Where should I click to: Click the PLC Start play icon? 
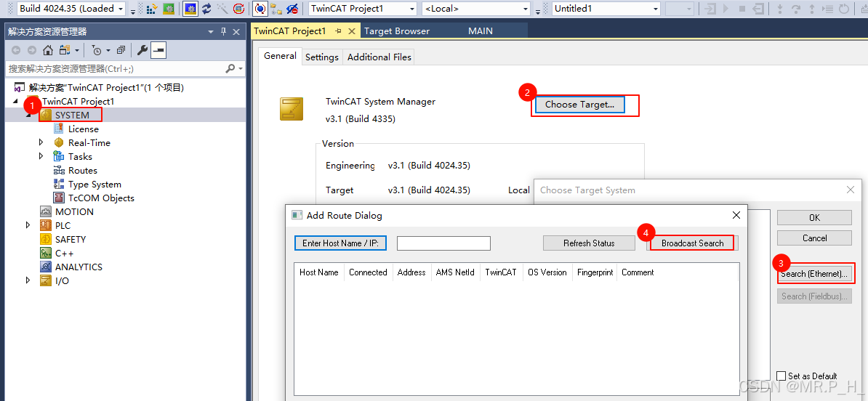coord(726,9)
